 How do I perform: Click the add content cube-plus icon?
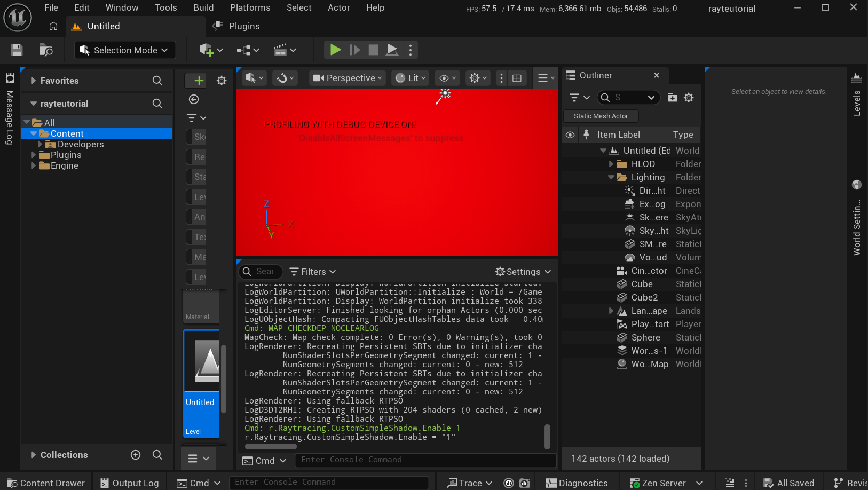coord(207,50)
